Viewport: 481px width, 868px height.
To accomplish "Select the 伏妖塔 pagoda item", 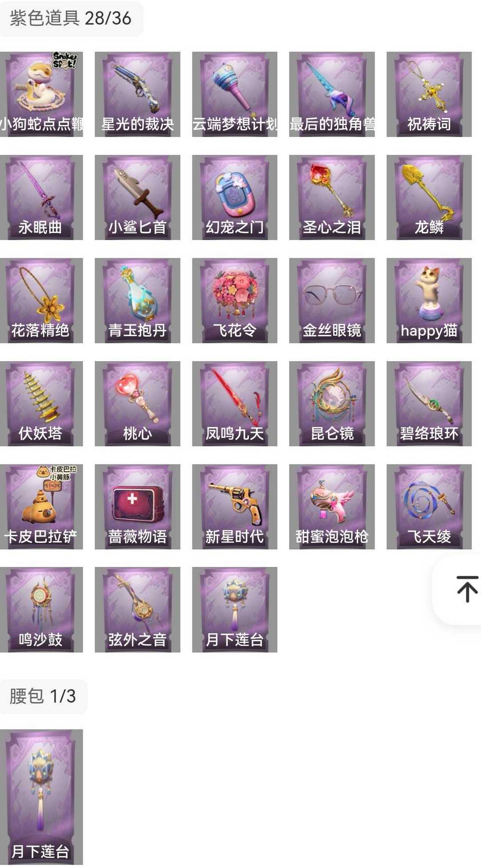I will pyautogui.click(x=41, y=403).
